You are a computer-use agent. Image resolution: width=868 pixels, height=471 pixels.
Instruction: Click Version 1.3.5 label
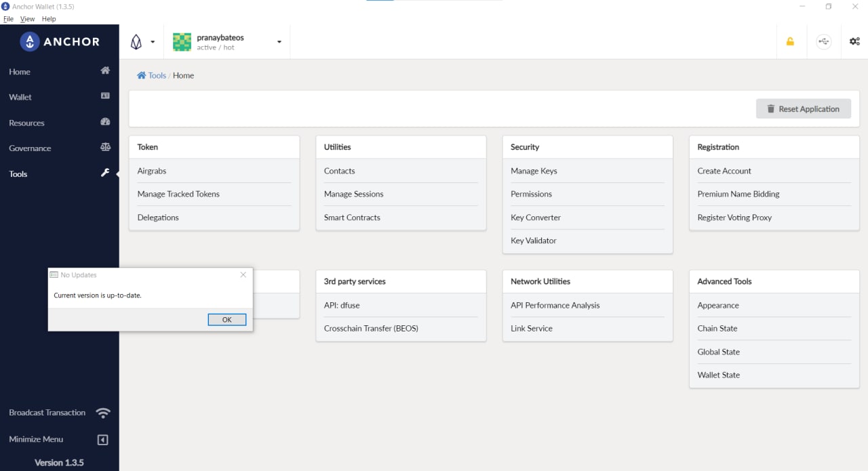(x=59, y=462)
